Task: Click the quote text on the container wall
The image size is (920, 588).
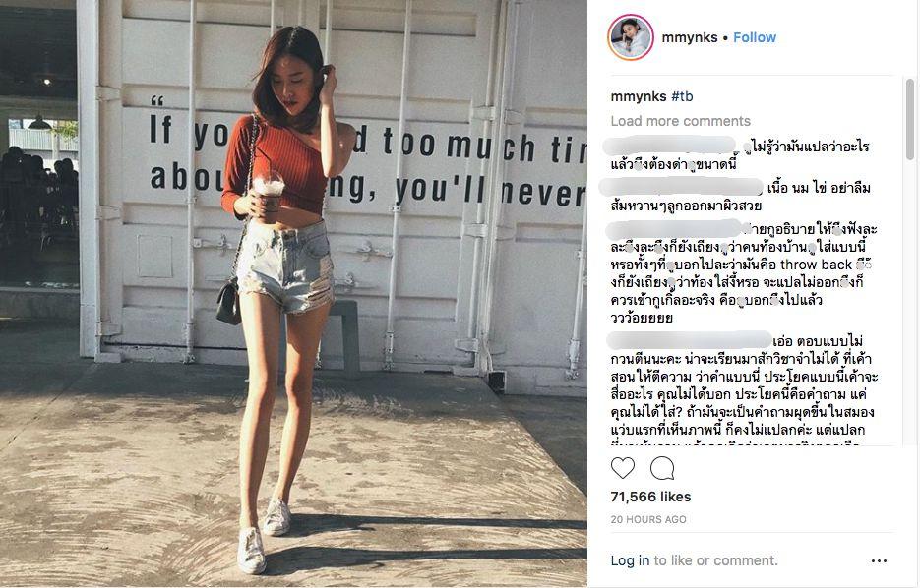Action: click(367, 155)
